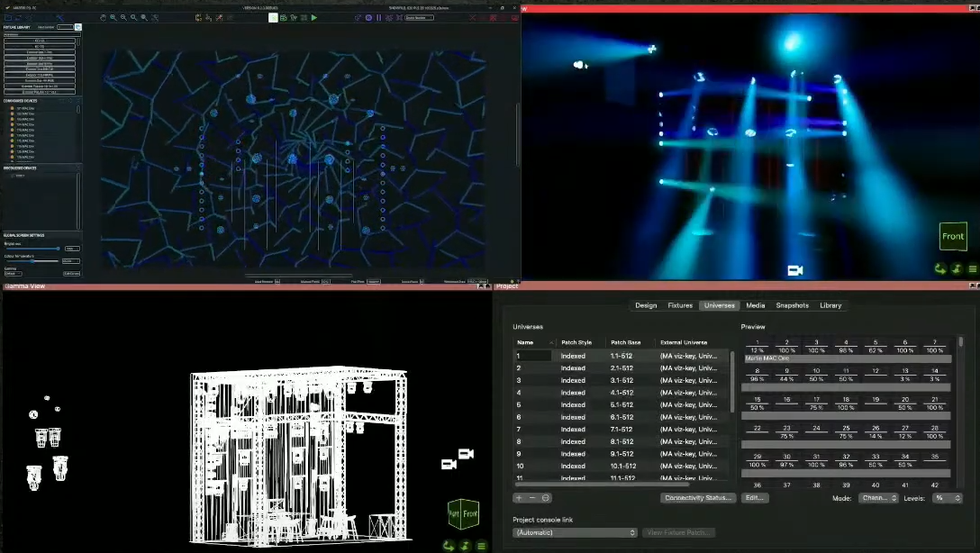Switch to the Fixtures tab
980x553 pixels.
click(680, 305)
